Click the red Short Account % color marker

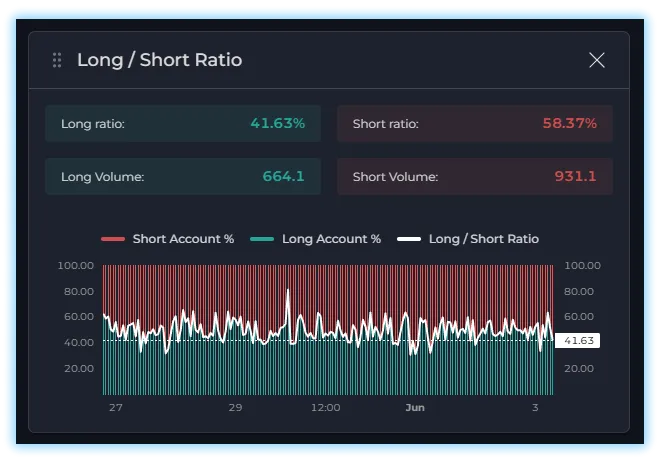click(113, 239)
